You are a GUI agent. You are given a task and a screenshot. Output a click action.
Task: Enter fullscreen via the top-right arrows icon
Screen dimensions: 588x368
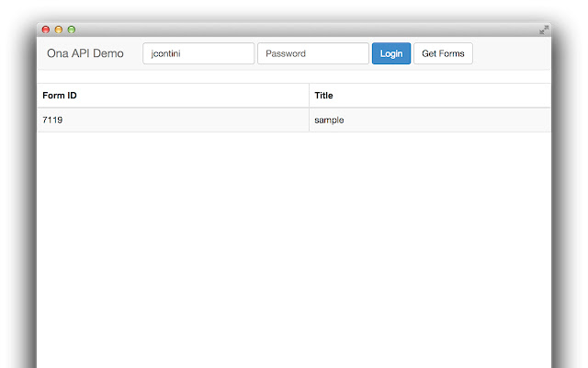click(544, 29)
